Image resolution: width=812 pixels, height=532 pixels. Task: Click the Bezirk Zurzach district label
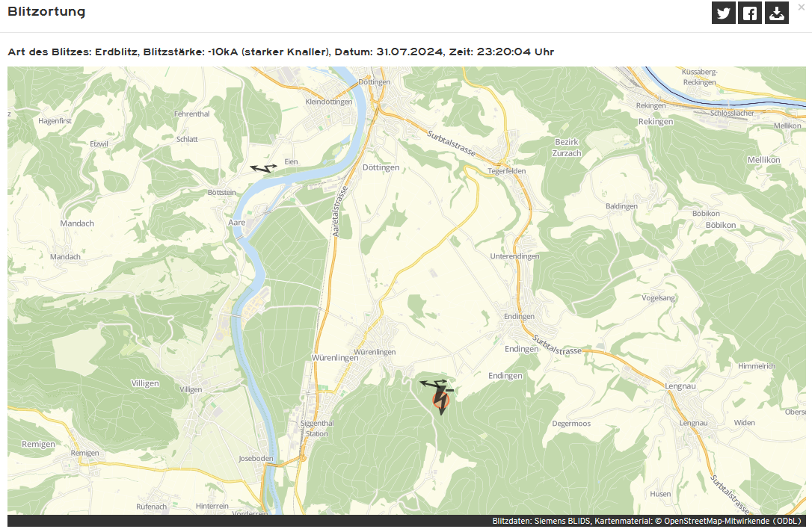pyautogui.click(x=567, y=147)
